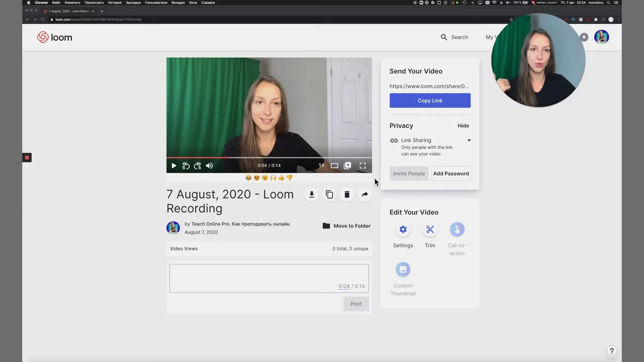Open Call-to-action editor
This screenshot has width=644, height=362.
point(457,230)
